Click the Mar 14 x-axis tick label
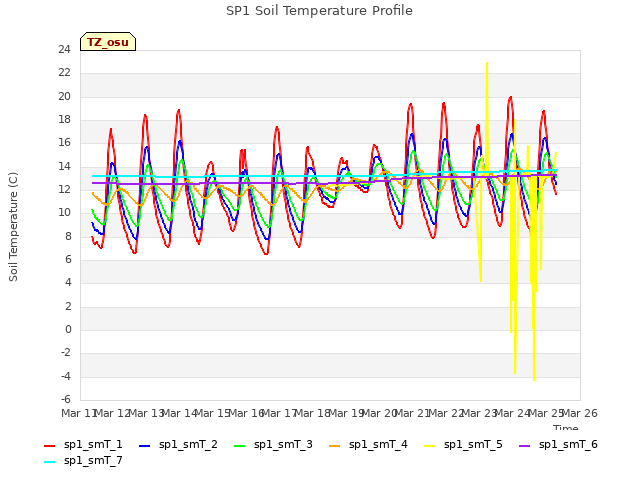This screenshot has width=640, height=480. (x=179, y=413)
